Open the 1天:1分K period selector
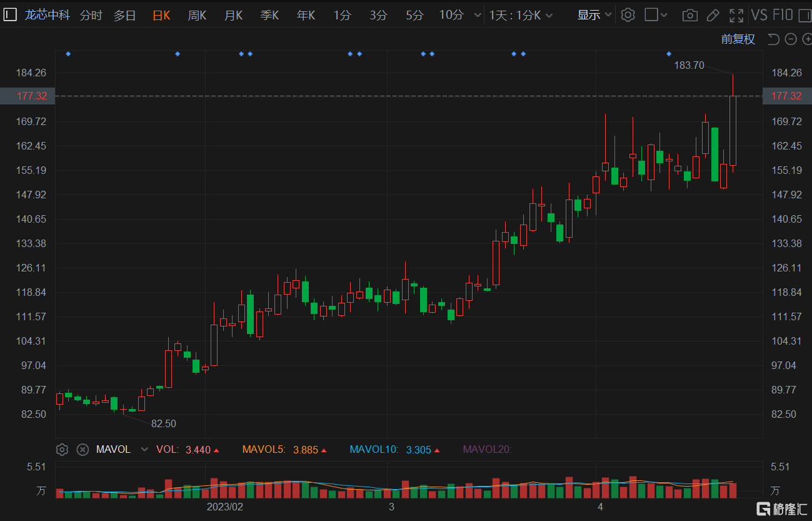This screenshot has height=521, width=812. tap(520, 15)
